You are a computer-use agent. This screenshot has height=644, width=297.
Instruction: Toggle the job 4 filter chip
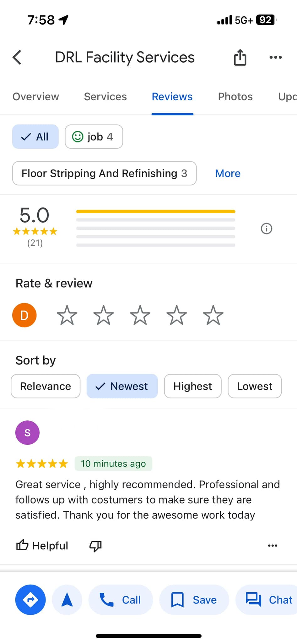(94, 137)
